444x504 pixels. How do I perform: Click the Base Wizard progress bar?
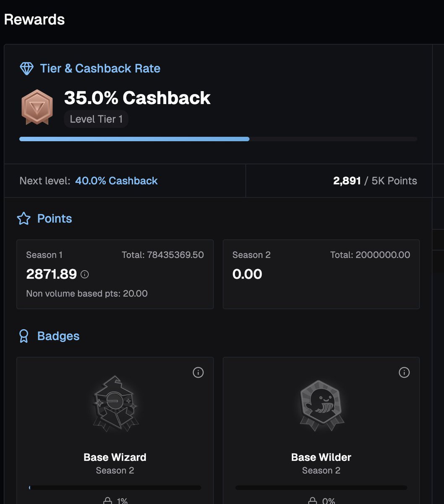click(115, 488)
